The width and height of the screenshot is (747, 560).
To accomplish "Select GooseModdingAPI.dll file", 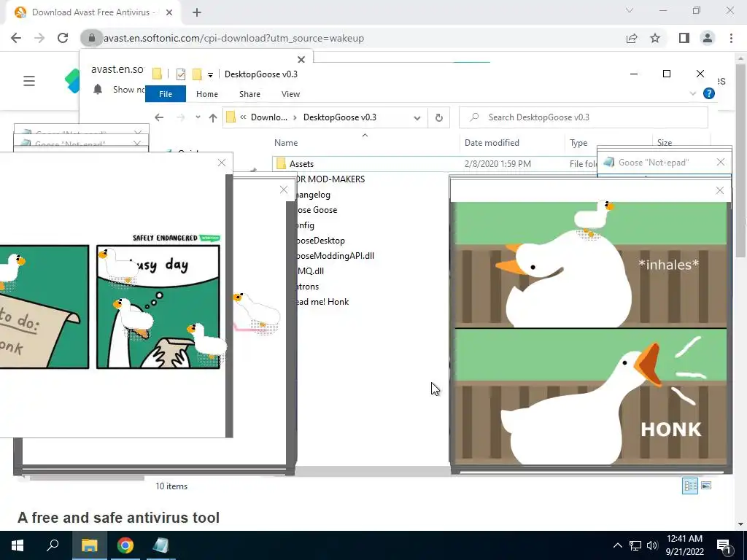I will 334,256.
